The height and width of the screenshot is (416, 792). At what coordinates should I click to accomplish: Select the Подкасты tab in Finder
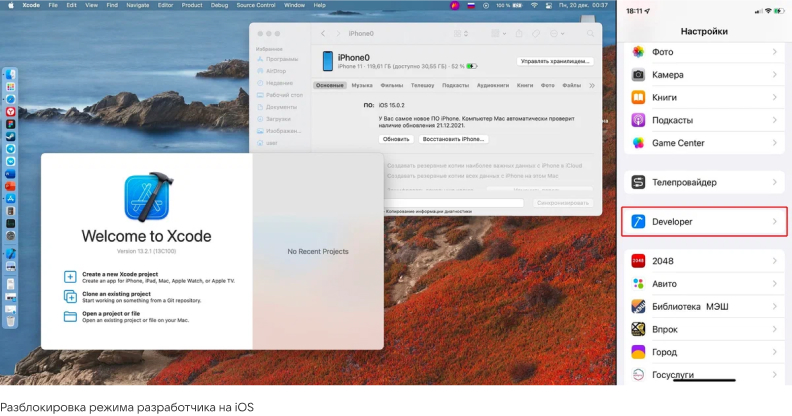tap(456, 85)
